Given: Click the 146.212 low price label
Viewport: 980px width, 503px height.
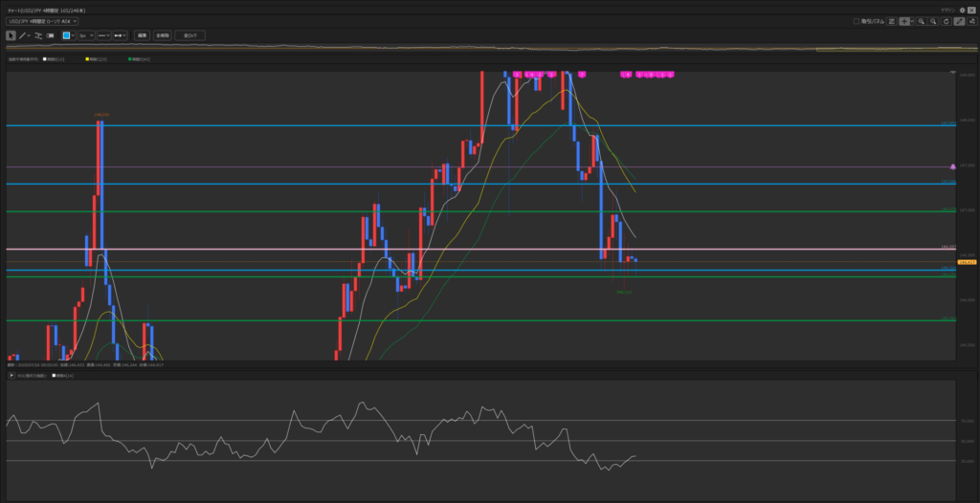Looking at the screenshot, I should [x=623, y=292].
